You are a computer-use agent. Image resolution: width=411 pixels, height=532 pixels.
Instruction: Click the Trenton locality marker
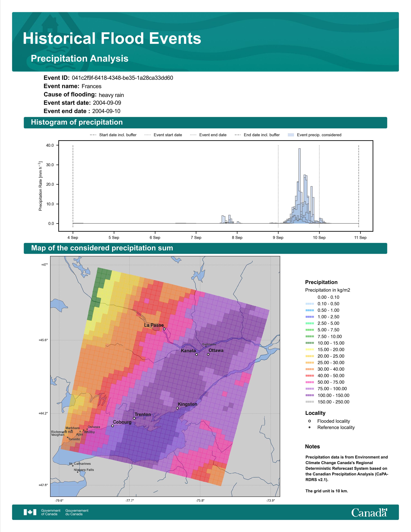tap(134, 418)
